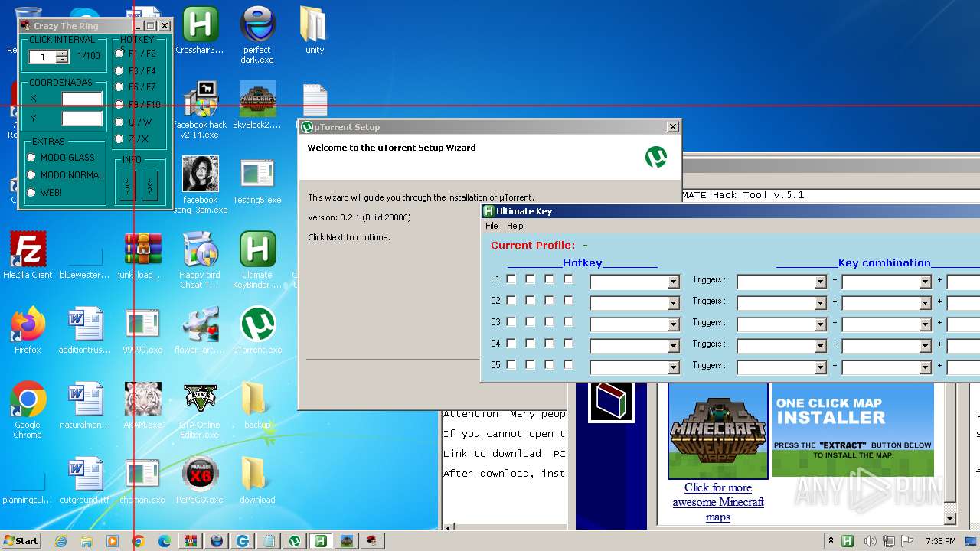Image resolution: width=980 pixels, height=551 pixels.
Task: Open the File menu in Ultimate Key
Action: pos(492,226)
